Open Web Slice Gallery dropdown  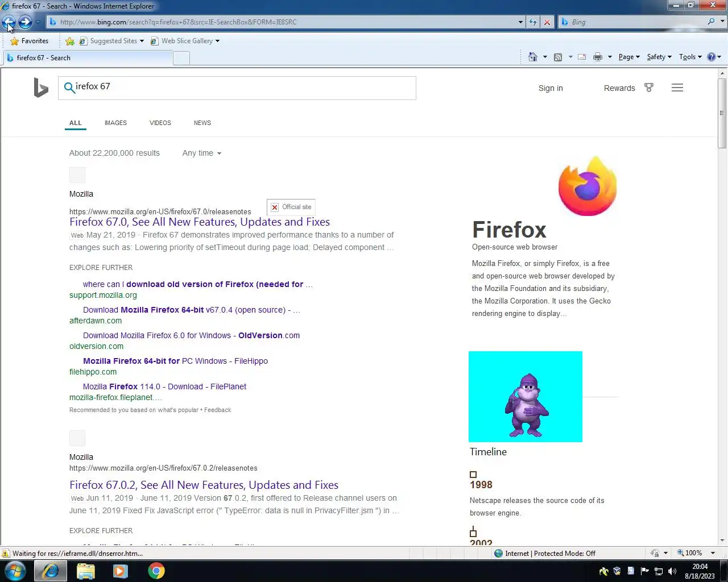(185, 41)
